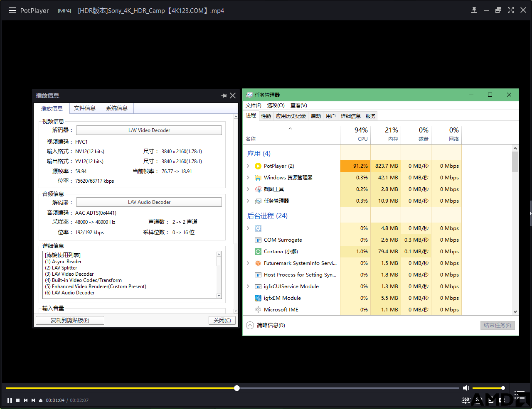
Task: Click the Cortana (小娜) circle icon
Action: pos(258,252)
